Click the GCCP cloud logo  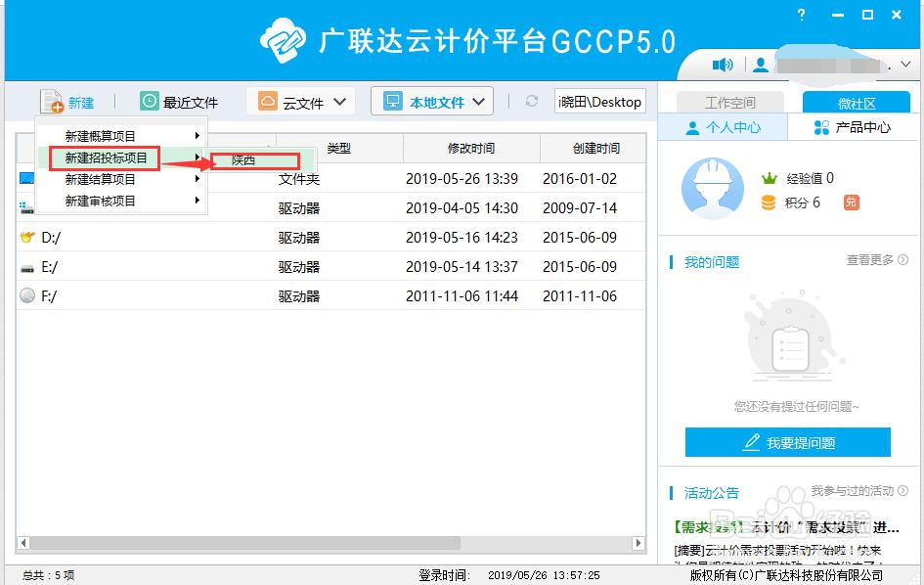pos(284,40)
